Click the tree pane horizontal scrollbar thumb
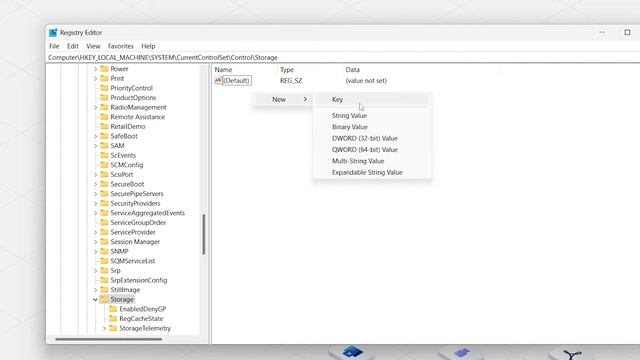The height and width of the screenshot is (360, 640). point(109,339)
